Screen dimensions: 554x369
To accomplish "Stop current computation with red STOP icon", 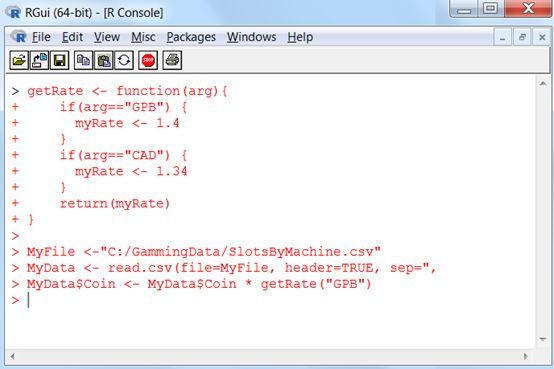I will 148,60.
